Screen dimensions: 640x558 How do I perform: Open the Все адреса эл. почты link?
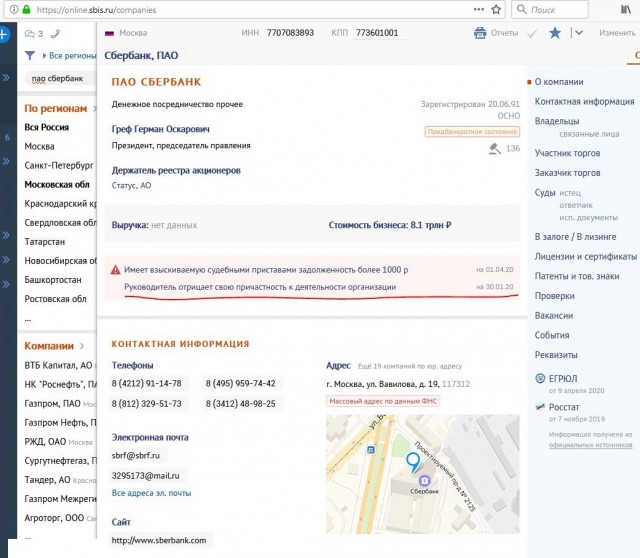click(151, 493)
